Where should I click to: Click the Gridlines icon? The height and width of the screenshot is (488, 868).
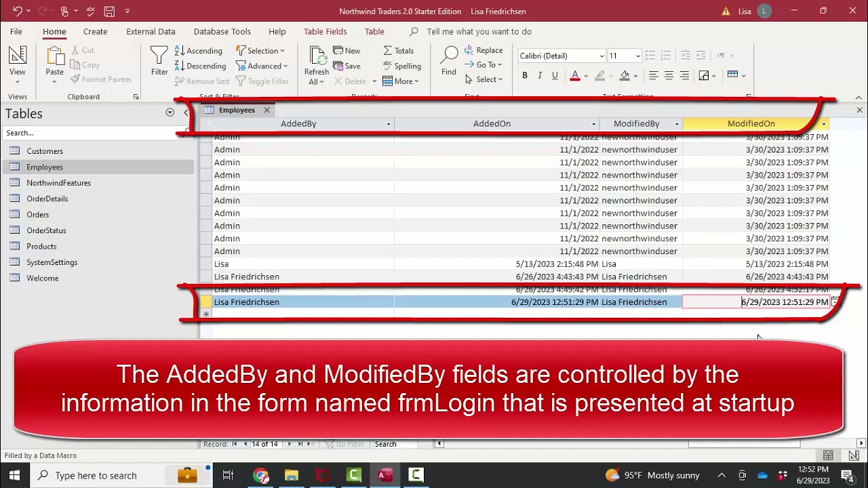tap(704, 75)
